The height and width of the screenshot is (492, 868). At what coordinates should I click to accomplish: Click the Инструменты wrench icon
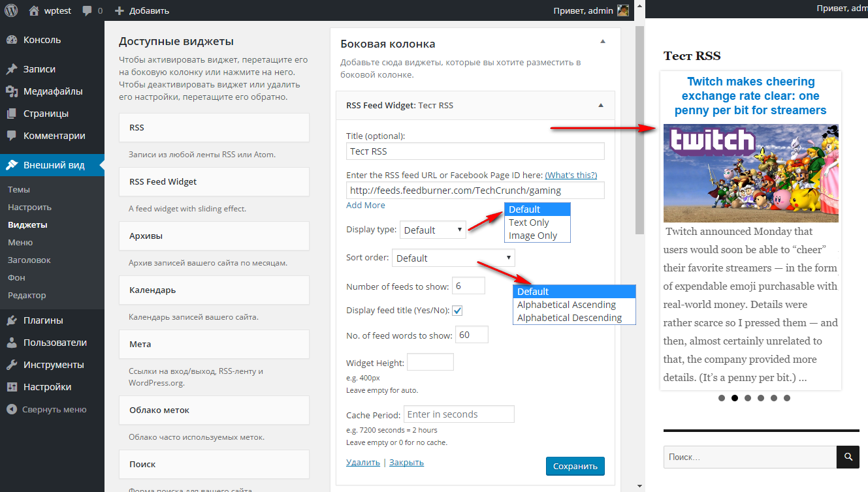[12, 365]
